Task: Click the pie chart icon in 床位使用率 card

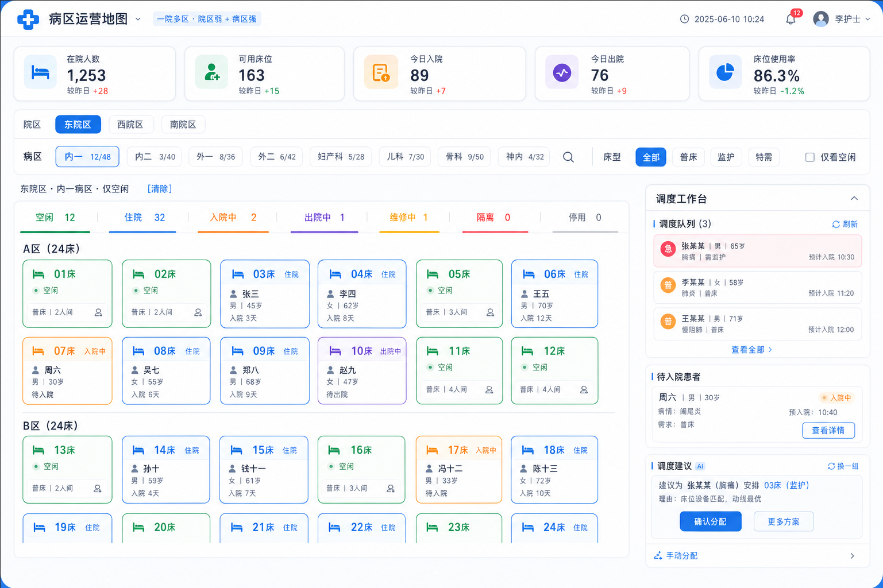Action: (x=725, y=72)
